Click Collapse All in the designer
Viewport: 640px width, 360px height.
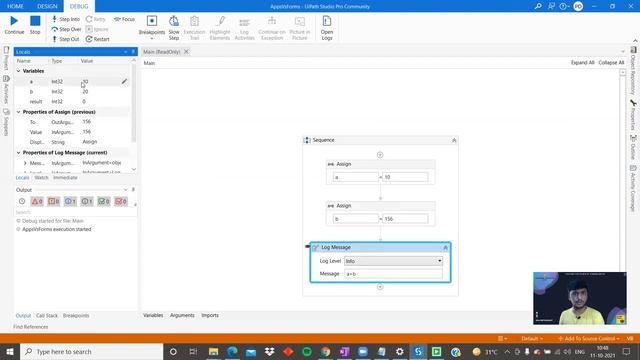point(611,62)
